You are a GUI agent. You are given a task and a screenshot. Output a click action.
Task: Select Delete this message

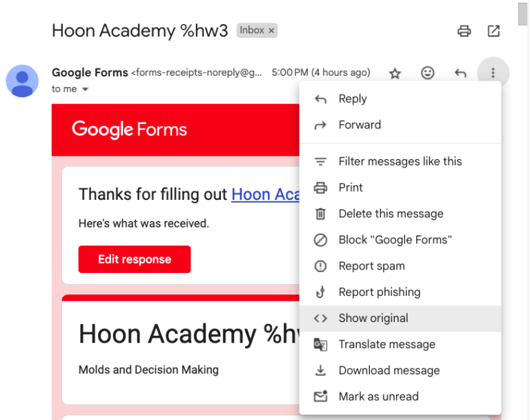pos(400,214)
